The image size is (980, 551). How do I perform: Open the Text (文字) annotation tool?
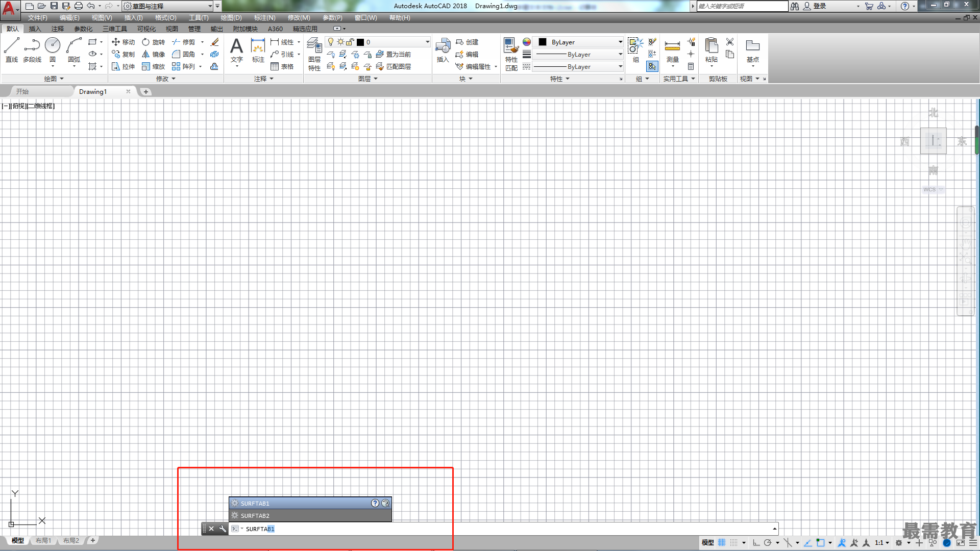[x=236, y=50]
